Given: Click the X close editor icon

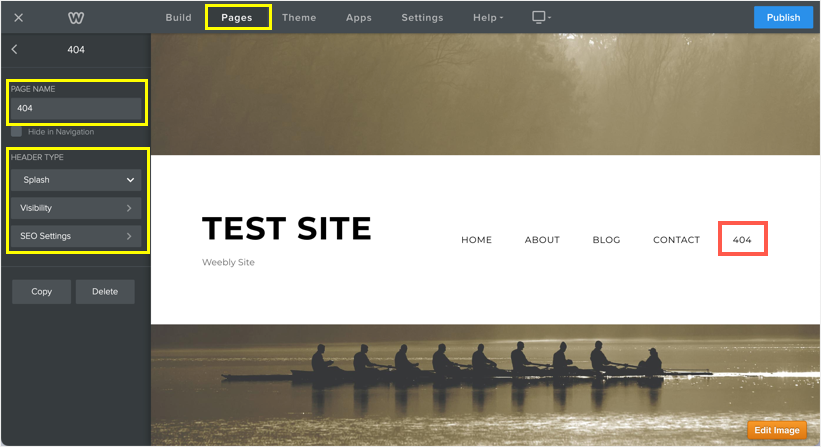Looking at the screenshot, I should tap(18, 17).
